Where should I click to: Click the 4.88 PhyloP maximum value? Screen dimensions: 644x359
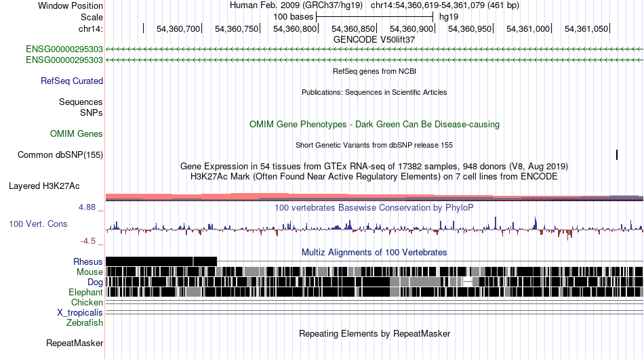pos(87,207)
